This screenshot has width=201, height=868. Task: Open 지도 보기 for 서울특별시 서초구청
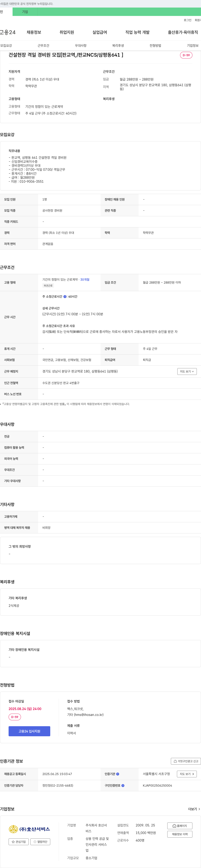[x=187, y=774]
